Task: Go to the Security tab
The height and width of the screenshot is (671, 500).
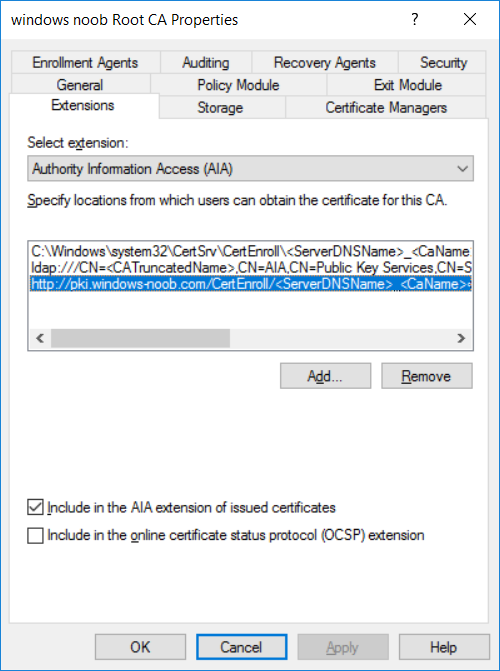Action: 443,62
